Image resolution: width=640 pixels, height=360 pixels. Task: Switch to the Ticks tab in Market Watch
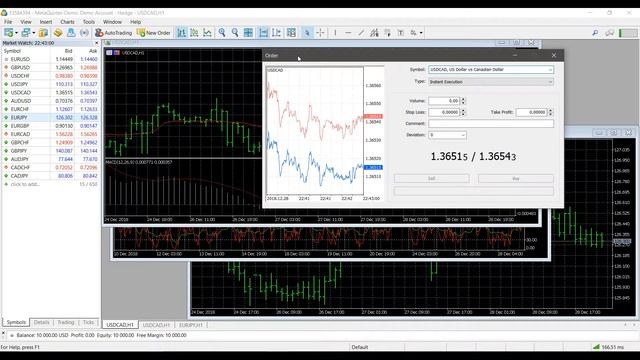89,322
